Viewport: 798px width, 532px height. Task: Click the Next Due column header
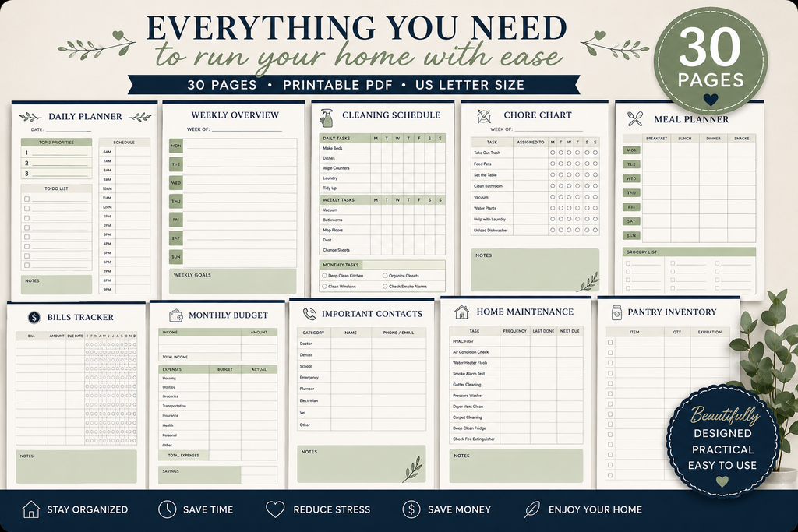coord(570,330)
